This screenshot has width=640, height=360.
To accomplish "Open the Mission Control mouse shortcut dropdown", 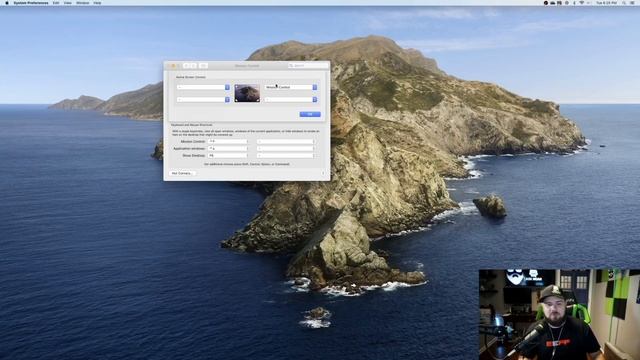I will coord(286,142).
